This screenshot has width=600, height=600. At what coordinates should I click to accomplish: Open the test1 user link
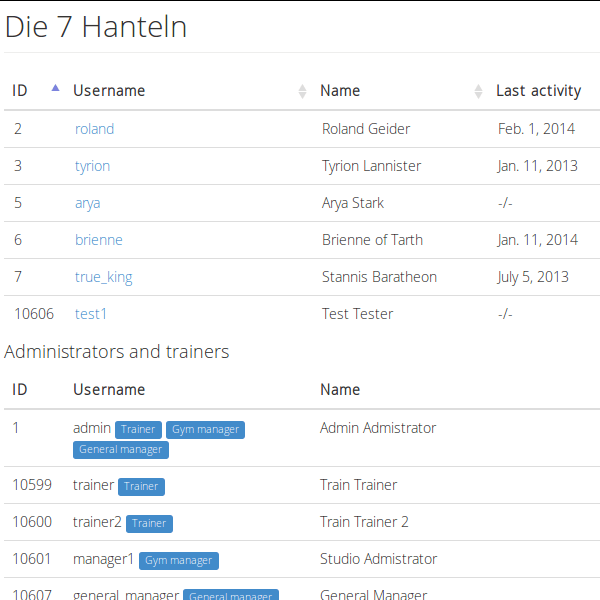[91, 314]
